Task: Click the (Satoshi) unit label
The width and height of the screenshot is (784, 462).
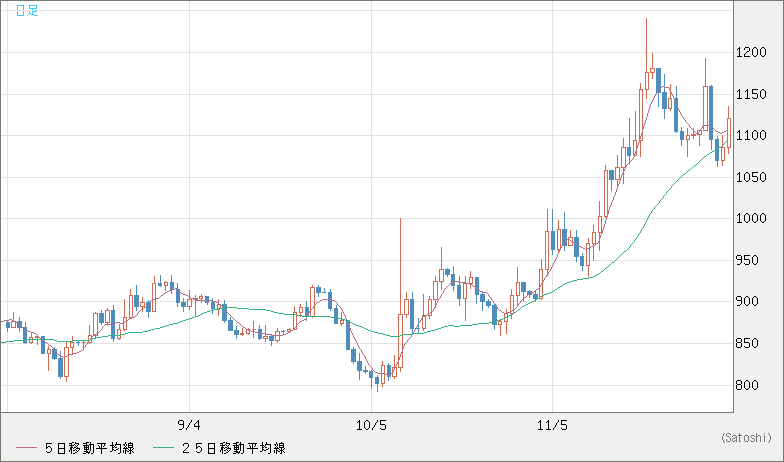Action: pos(746,438)
